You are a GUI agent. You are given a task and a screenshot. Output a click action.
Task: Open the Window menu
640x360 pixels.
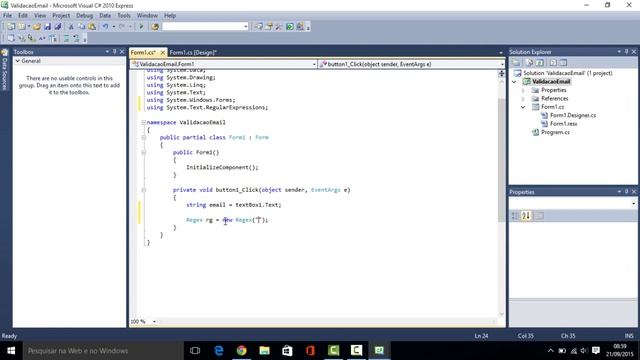(147, 16)
